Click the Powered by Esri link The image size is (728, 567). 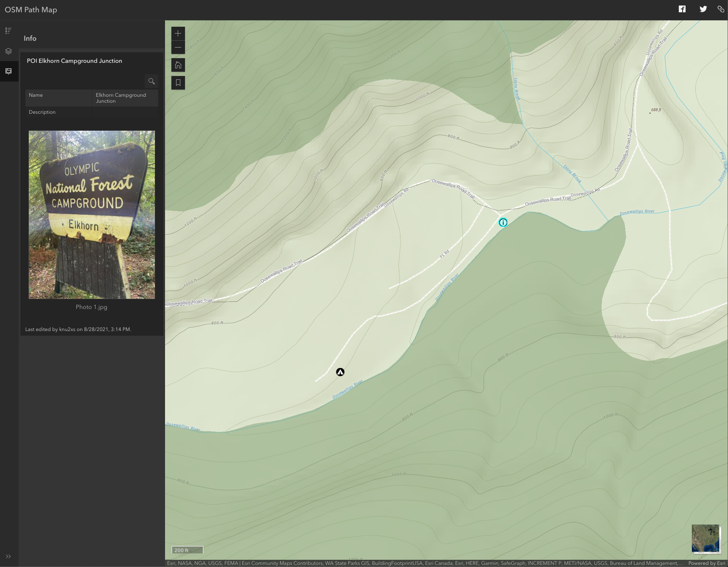coord(706,563)
